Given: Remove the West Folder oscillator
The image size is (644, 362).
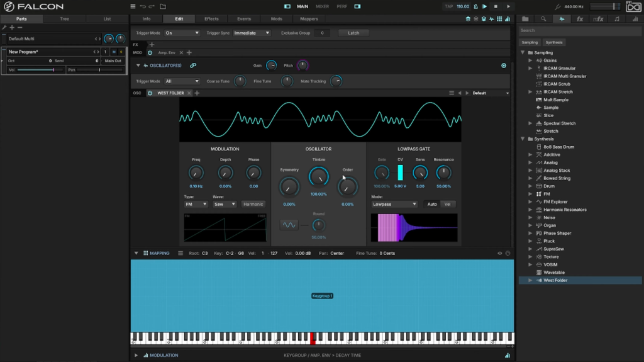Looking at the screenshot, I should click(x=189, y=93).
